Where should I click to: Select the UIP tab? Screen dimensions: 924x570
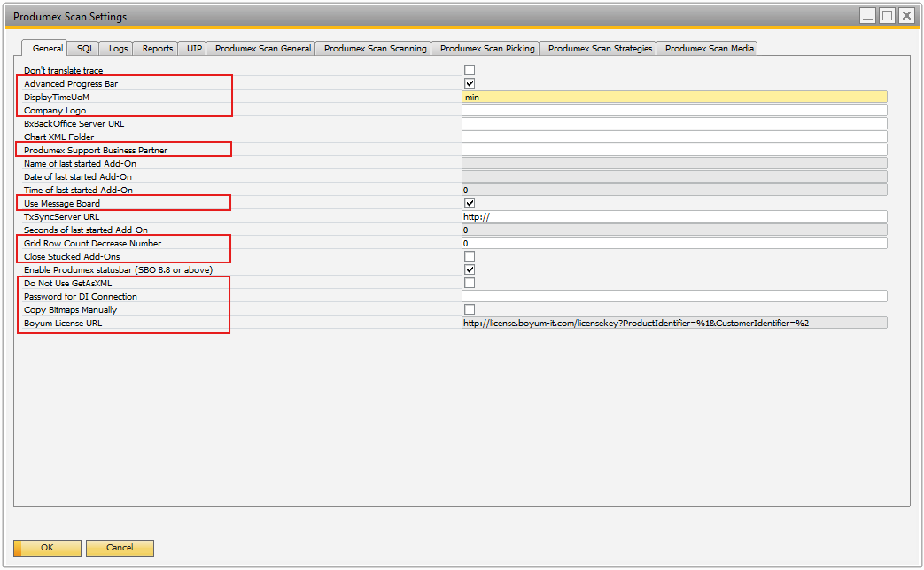pos(194,49)
